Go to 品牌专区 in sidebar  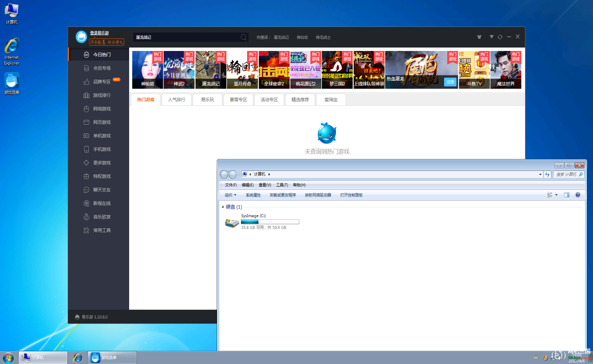(x=99, y=82)
